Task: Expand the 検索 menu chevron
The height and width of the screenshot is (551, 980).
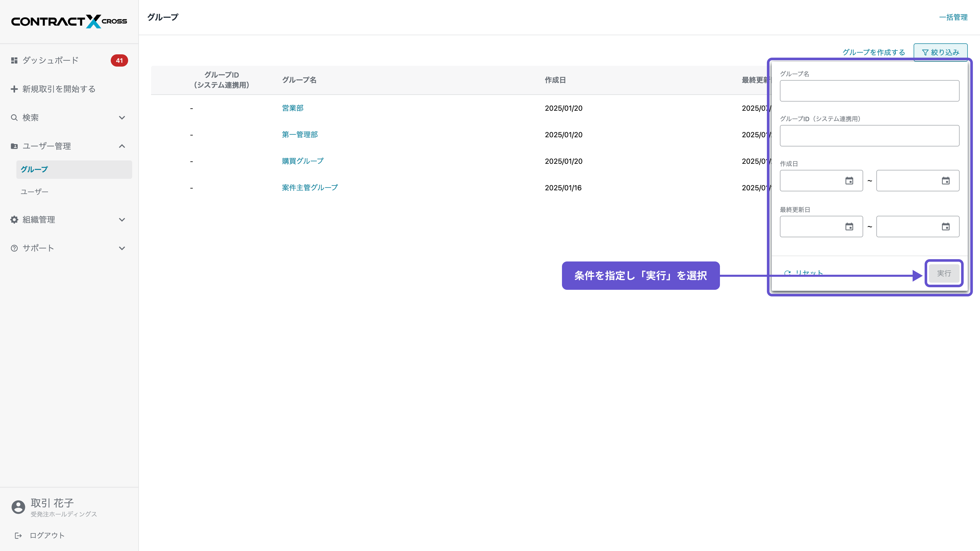Action: tap(122, 118)
